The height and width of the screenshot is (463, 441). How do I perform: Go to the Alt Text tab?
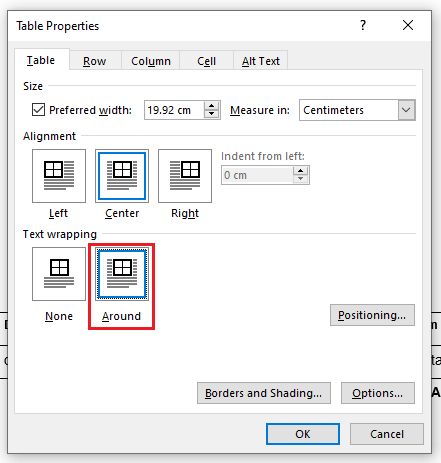pos(261,61)
